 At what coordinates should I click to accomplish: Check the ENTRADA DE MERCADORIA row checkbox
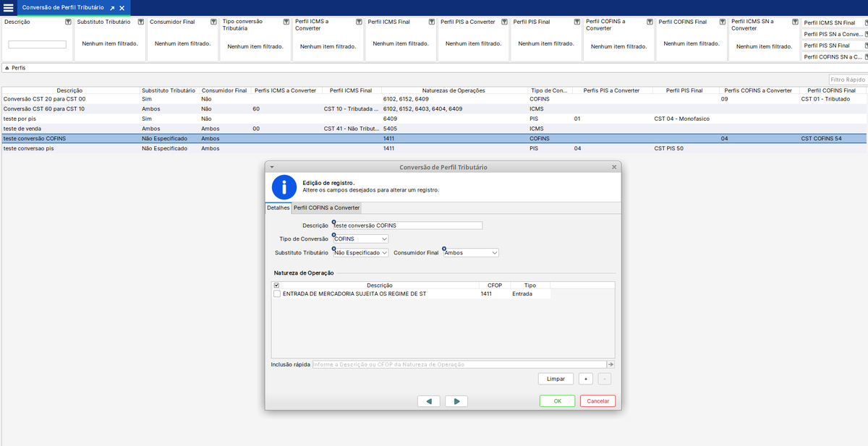[277, 294]
